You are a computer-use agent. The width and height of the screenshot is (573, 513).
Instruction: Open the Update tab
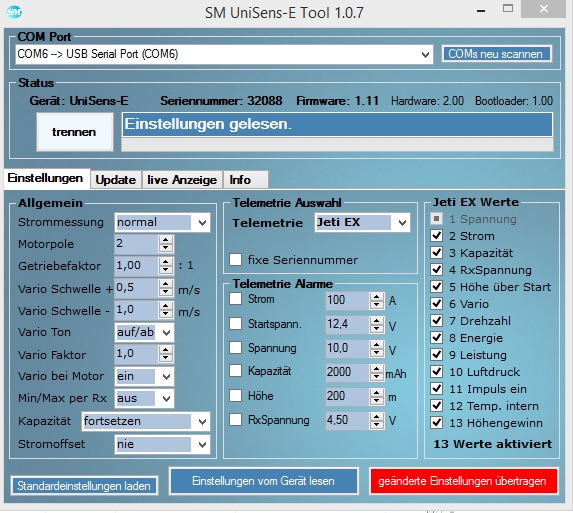coord(116,180)
